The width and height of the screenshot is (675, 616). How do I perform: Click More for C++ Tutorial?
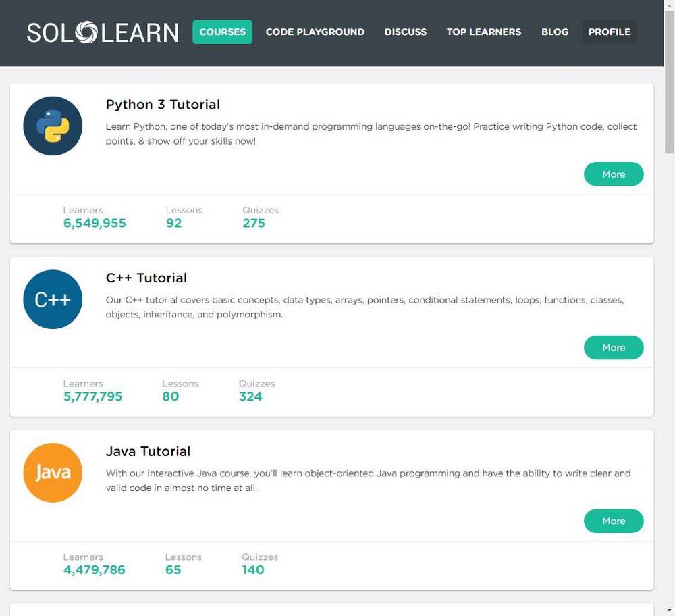[x=614, y=348]
